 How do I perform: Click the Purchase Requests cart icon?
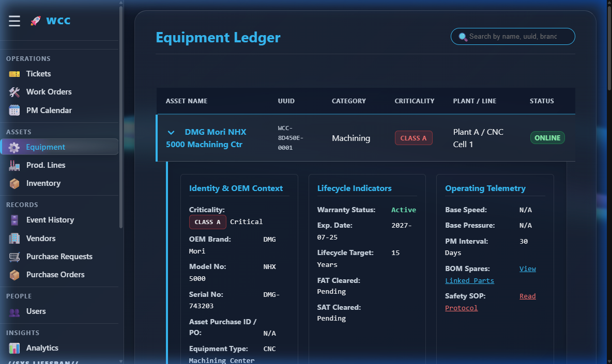click(14, 257)
